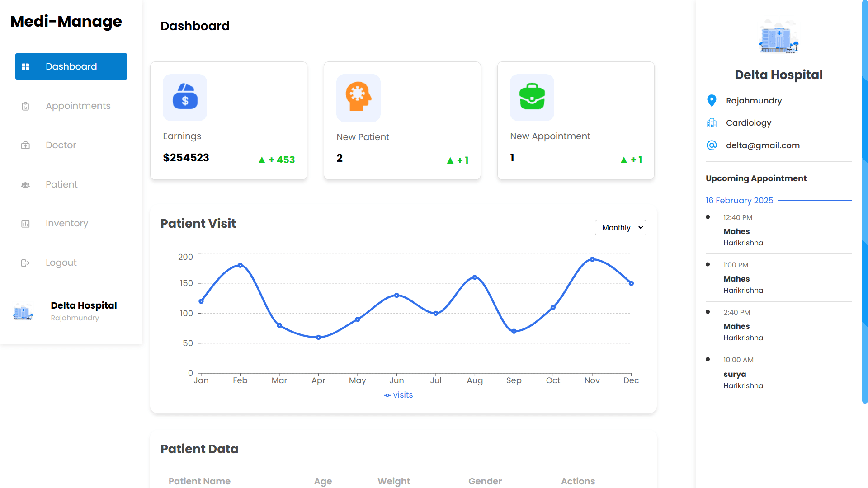Click the Nov data point on chart
868x488 pixels.
coord(592,259)
